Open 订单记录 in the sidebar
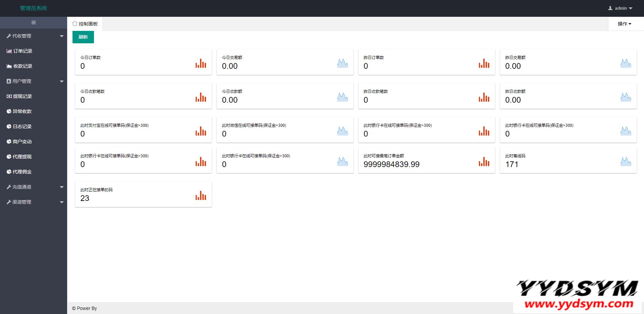 pos(22,51)
